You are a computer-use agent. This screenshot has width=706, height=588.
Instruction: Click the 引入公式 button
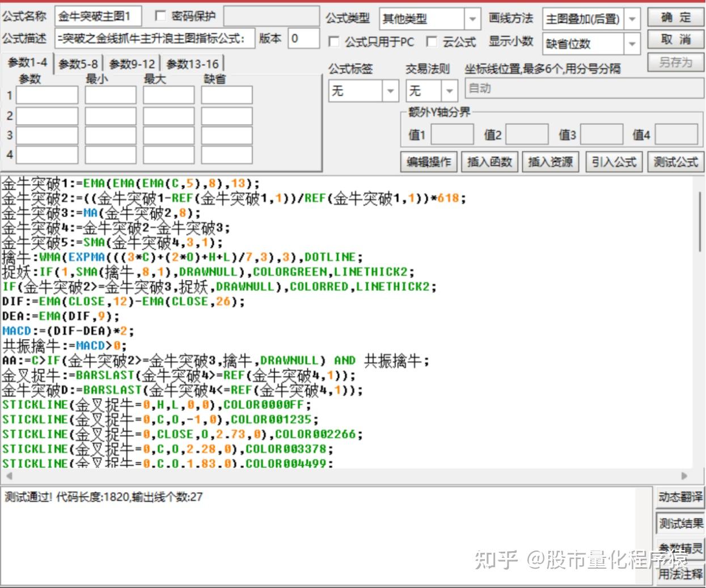tap(614, 162)
